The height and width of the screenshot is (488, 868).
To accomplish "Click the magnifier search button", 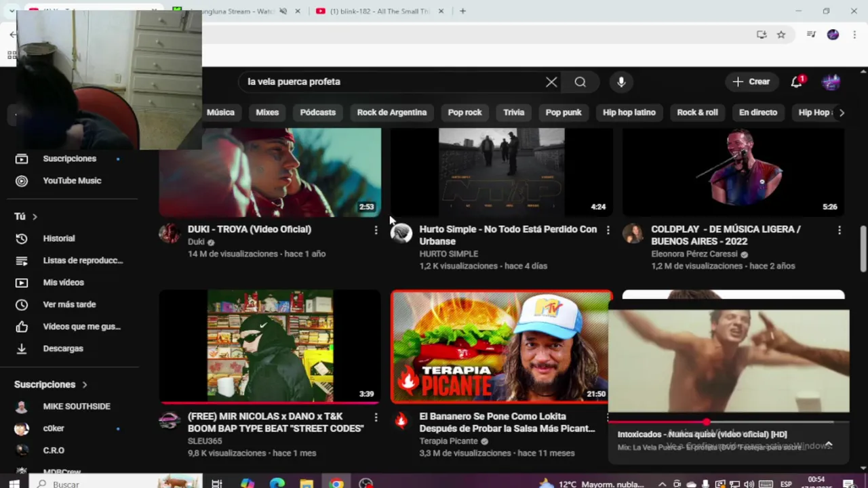I will coord(580,82).
